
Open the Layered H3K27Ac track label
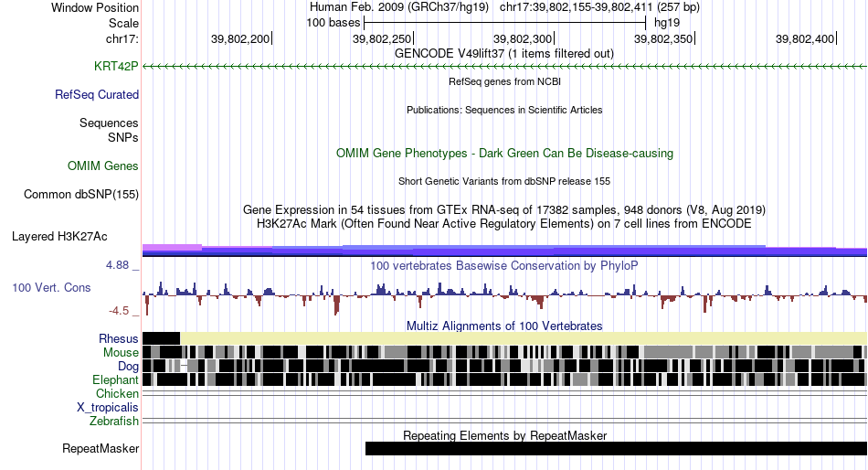point(59,236)
